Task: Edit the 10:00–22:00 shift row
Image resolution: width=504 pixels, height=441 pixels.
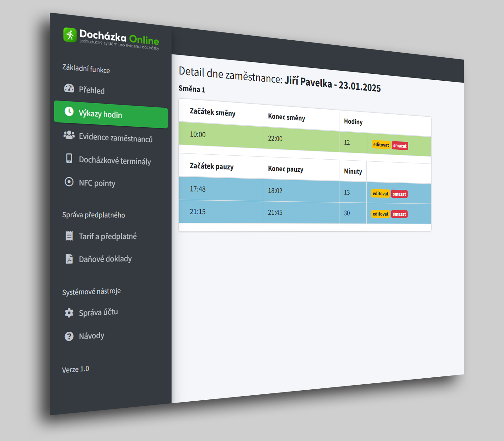Action: (381, 145)
